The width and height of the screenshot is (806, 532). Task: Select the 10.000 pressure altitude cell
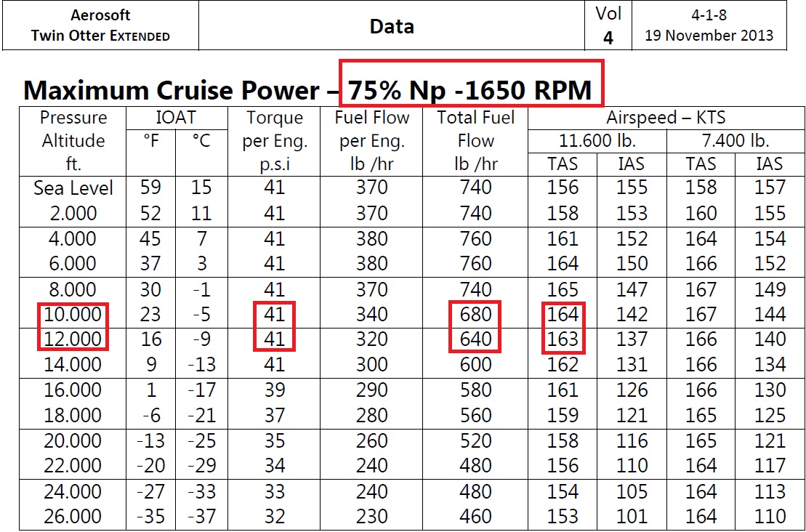click(x=73, y=315)
